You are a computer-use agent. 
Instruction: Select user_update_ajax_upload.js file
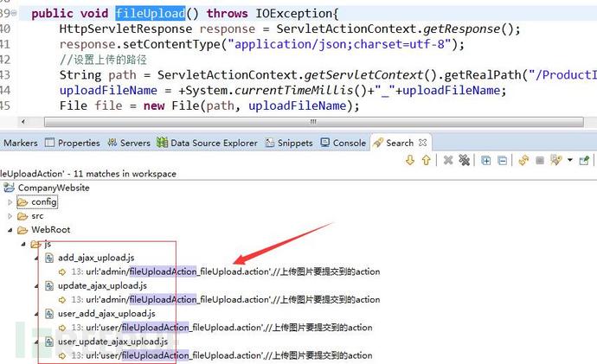(x=112, y=342)
